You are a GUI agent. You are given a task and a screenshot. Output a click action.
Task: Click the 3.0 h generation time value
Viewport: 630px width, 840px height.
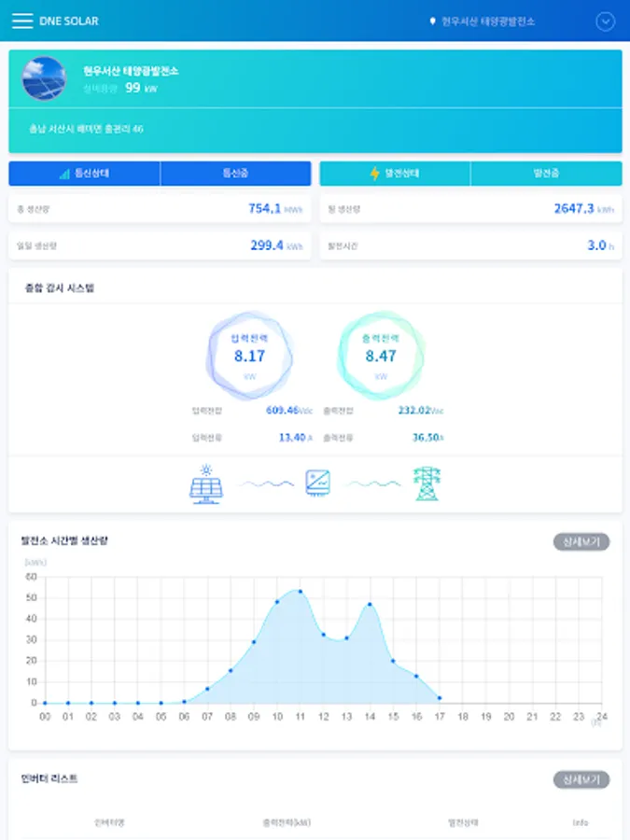click(600, 245)
